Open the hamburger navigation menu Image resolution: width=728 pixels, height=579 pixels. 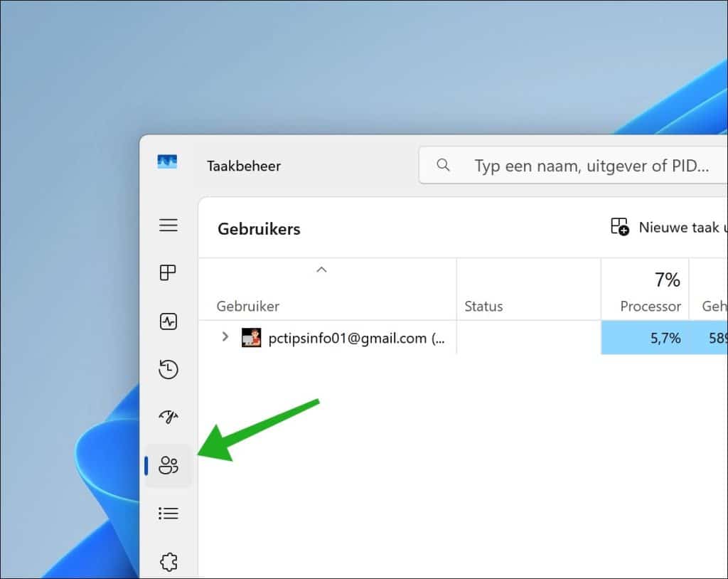[168, 225]
